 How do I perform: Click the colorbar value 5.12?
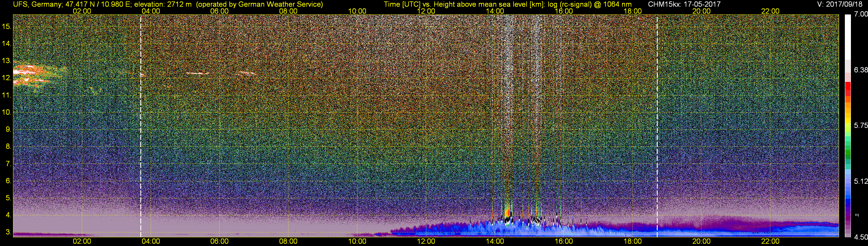click(861, 181)
